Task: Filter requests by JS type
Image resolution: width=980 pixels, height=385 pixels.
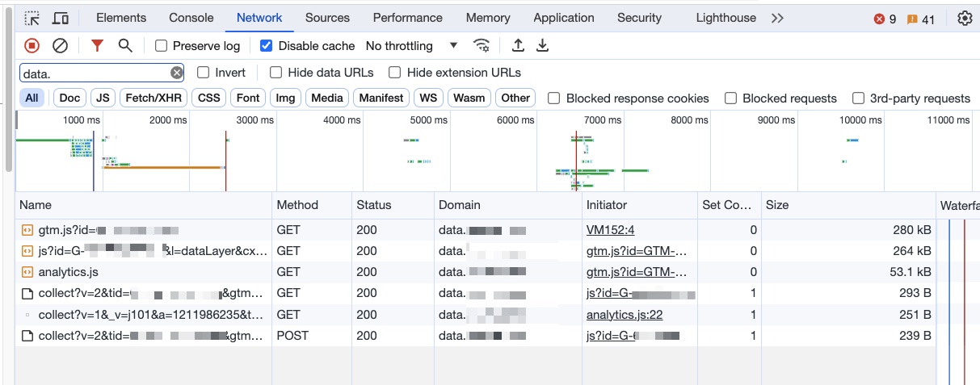Action: tap(103, 98)
